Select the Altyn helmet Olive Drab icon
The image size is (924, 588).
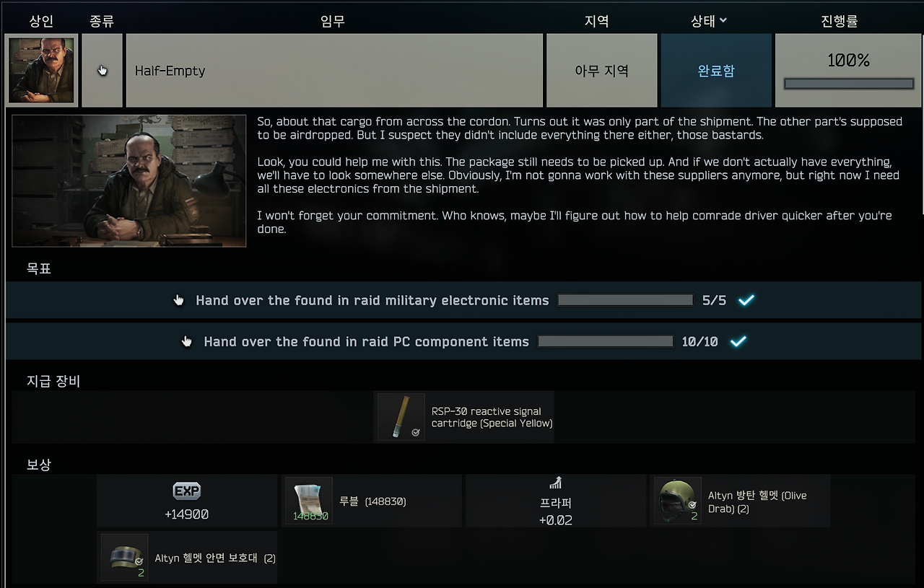pos(678,500)
